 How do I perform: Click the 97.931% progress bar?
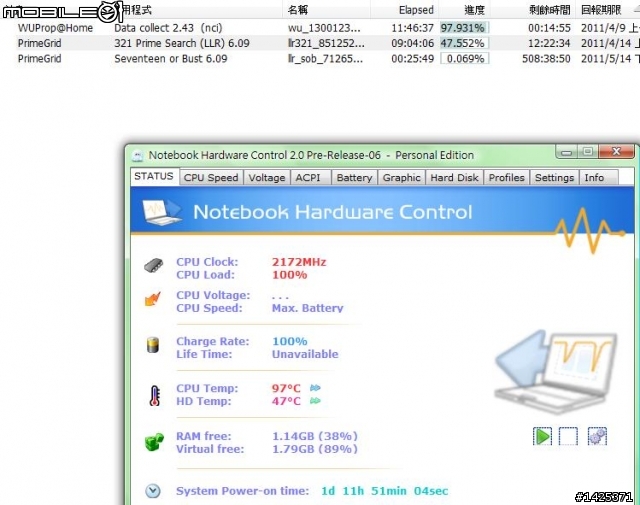(464, 28)
